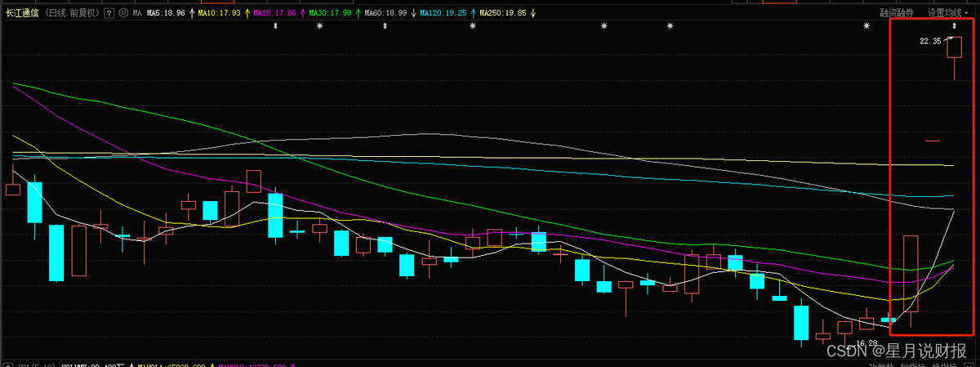Click the 长江通信 stock name
The height and width of the screenshot is (367, 980).
pyautogui.click(x=22, y=13)
